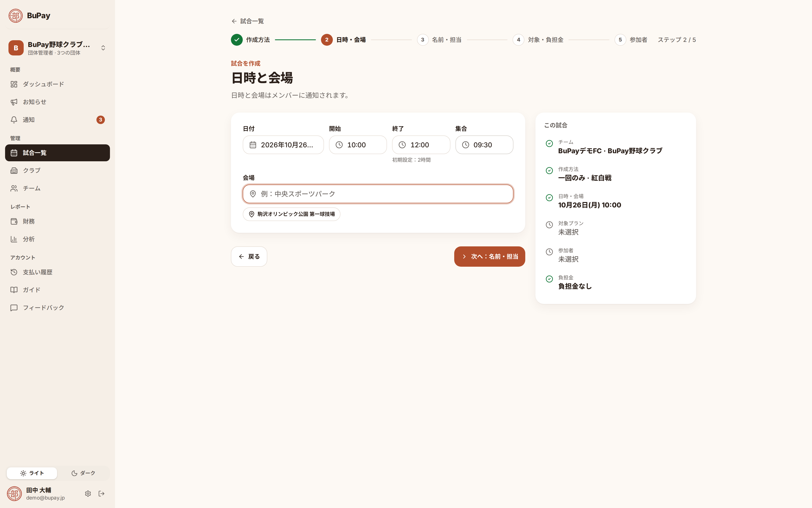Jump to step 3 名前・担当
The width and height of the screenshot is (812, 508).
click(439, 40)
